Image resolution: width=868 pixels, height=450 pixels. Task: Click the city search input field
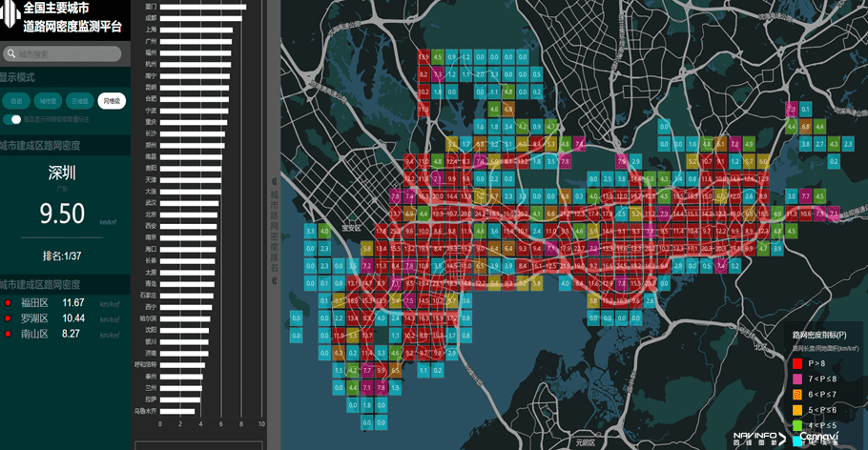67,54
